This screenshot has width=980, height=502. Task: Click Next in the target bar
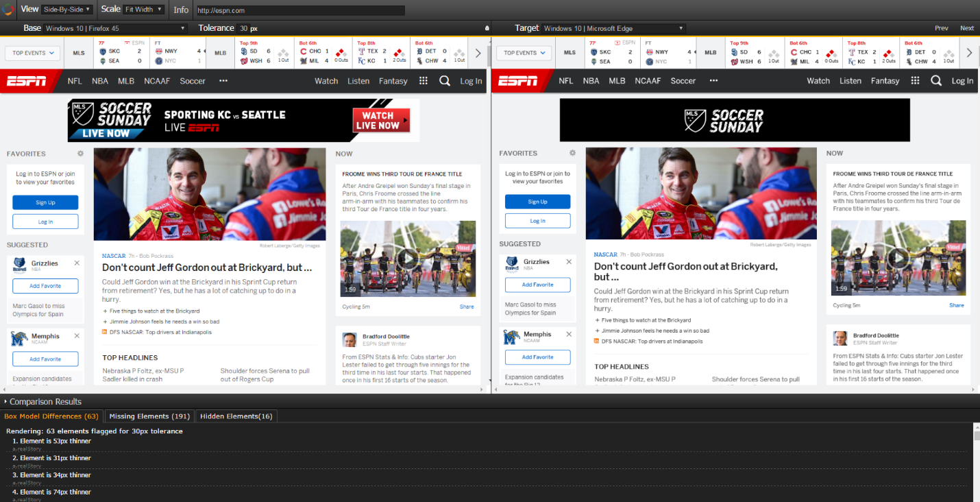point(967,28)
